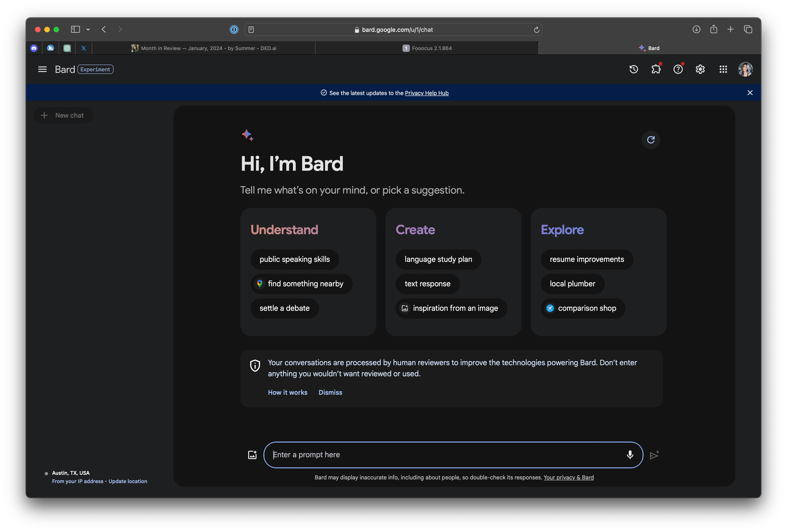Expand the sidebar tab group dropdown arrow
Screen dimensions: 787x532
[x=88, y=30]
